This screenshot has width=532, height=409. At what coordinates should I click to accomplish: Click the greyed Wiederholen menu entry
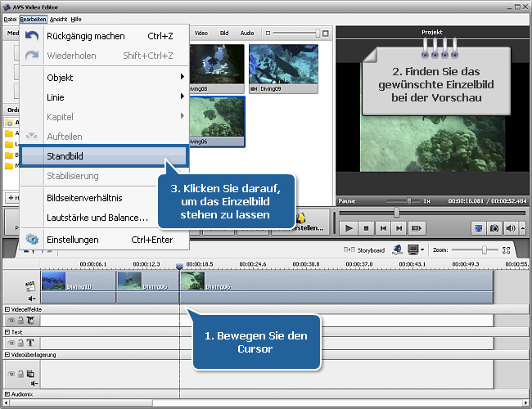click(104, 56)
